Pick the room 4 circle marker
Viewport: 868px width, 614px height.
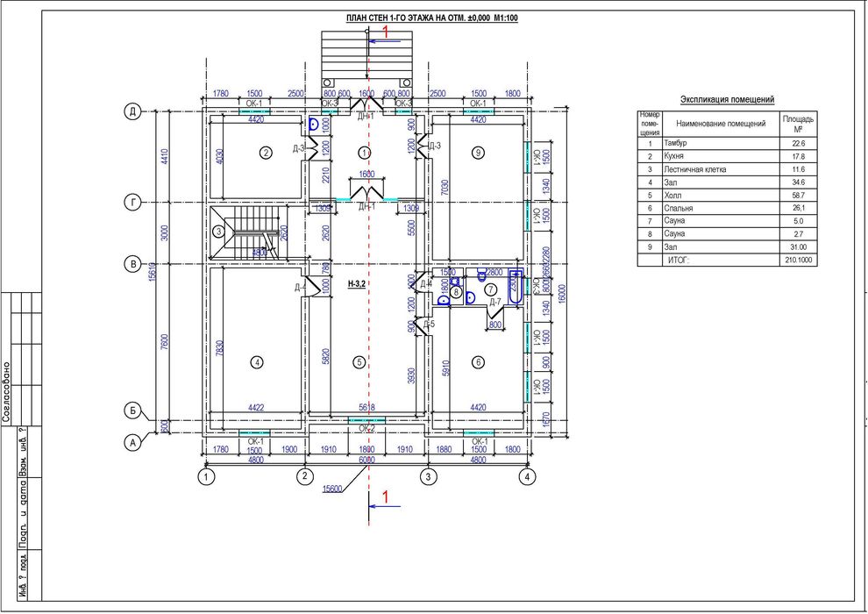coord(256,362)
